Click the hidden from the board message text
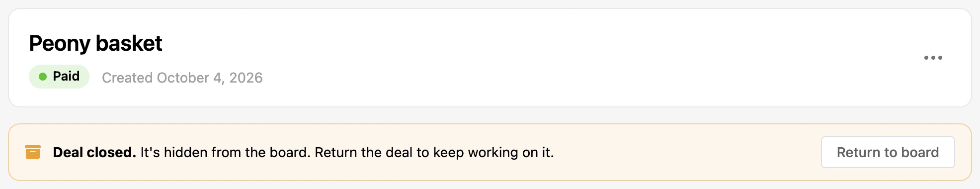The width and height of the screenshot is (980, 189). [x=225, y=152]
